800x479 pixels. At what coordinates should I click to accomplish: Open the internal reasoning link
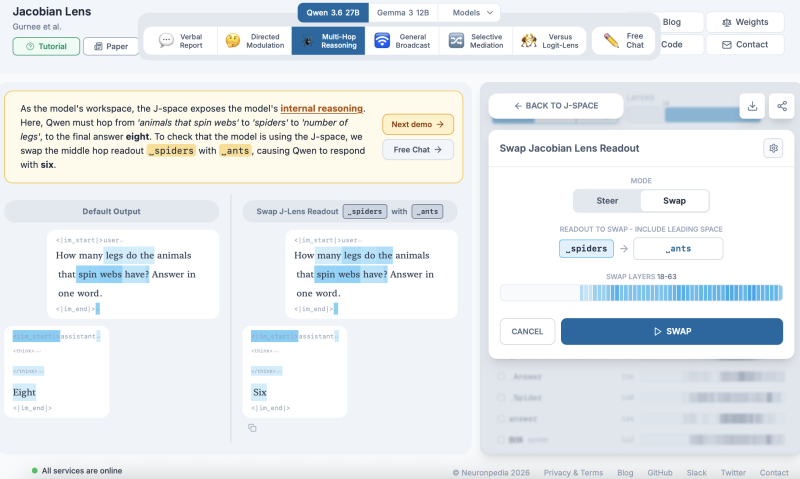click(x=321, y=109)
